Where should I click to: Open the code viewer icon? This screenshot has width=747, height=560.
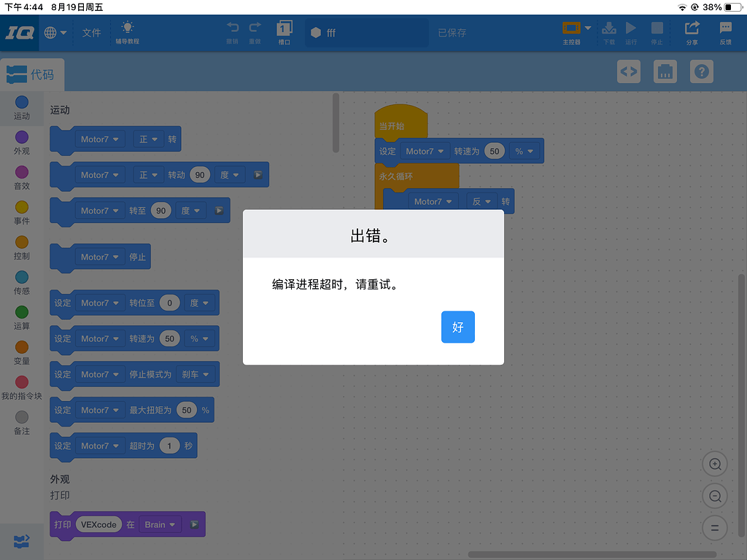click(628, 71)
